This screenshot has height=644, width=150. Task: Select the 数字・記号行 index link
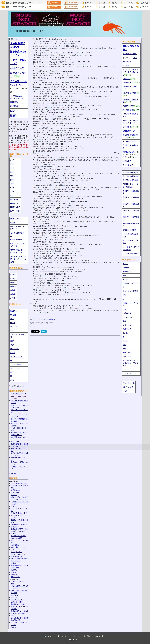click(15, 211)
